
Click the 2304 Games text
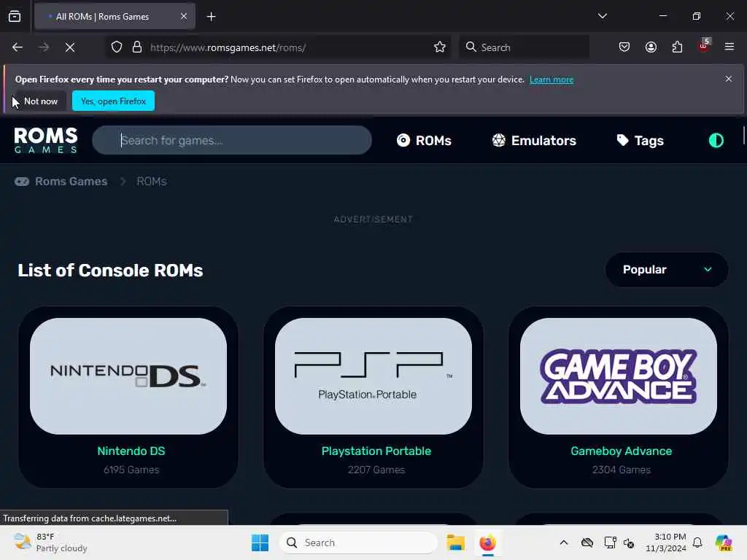(x=622, y=470)
